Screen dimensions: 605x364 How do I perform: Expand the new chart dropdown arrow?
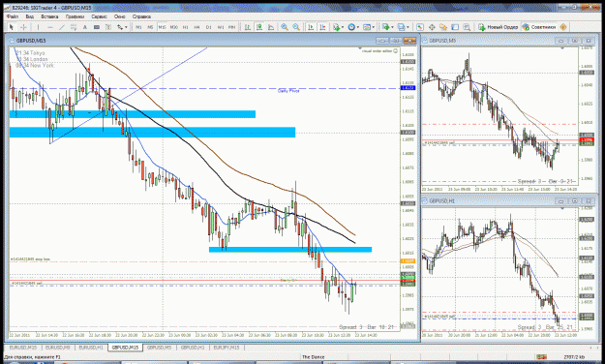(392, 27)
